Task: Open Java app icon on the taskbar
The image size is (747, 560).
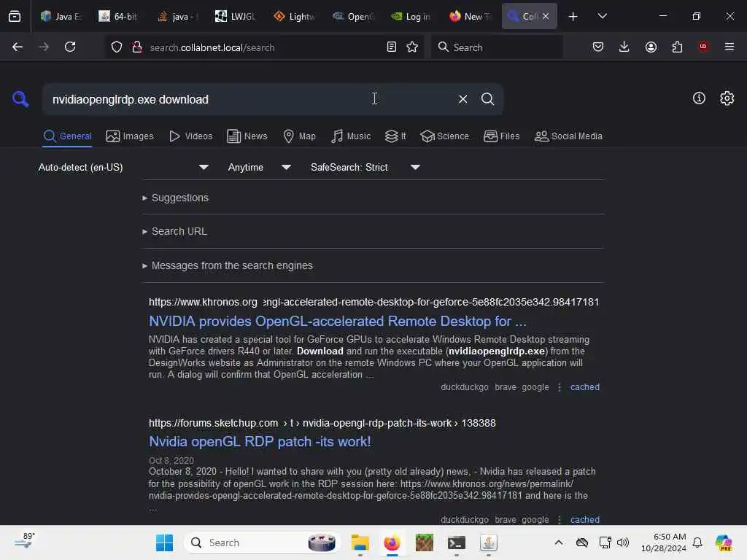Action: [x=488, y=542]
